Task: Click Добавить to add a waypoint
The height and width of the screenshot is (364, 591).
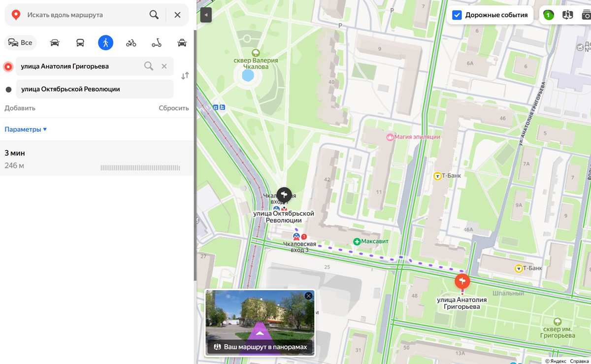Action: [x=20, y=108]
